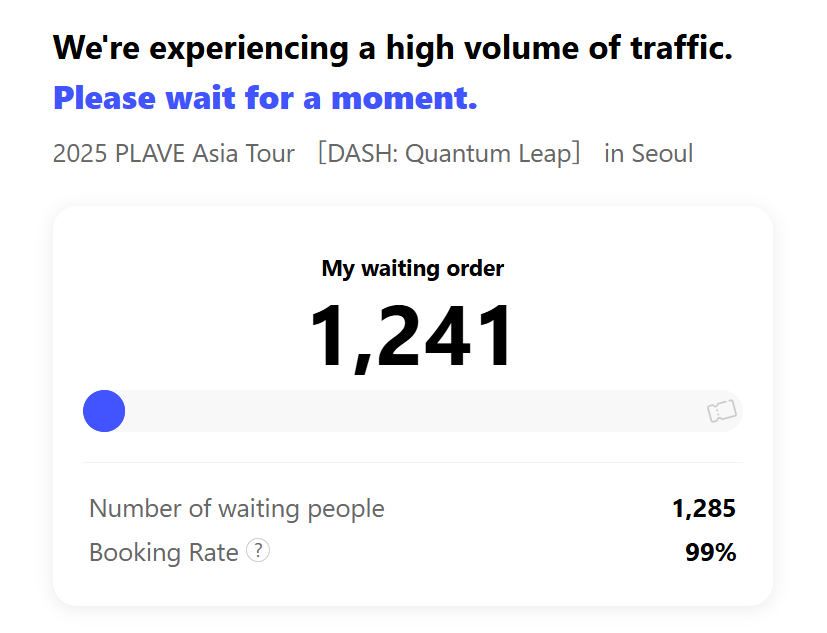Click the horizontal divider line in the card
This screenshot has width=827, height=633.
412,463
